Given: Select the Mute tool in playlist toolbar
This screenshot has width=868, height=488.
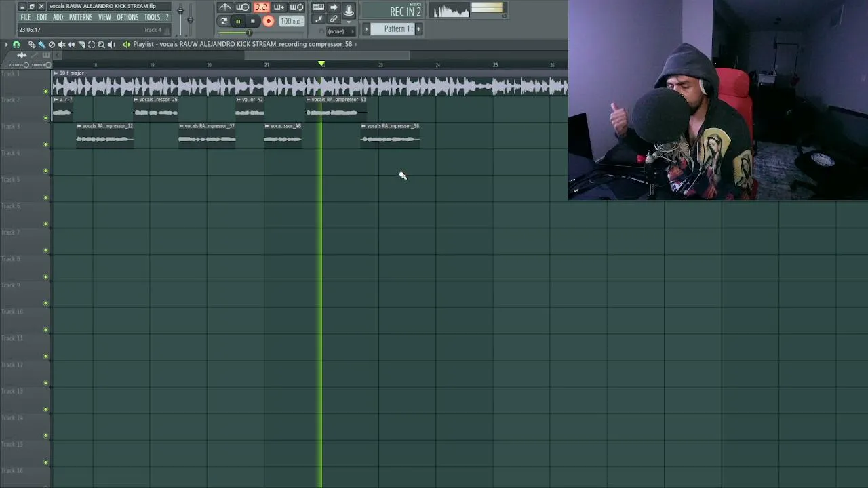Looking at the screenshot, I should 62,45.
